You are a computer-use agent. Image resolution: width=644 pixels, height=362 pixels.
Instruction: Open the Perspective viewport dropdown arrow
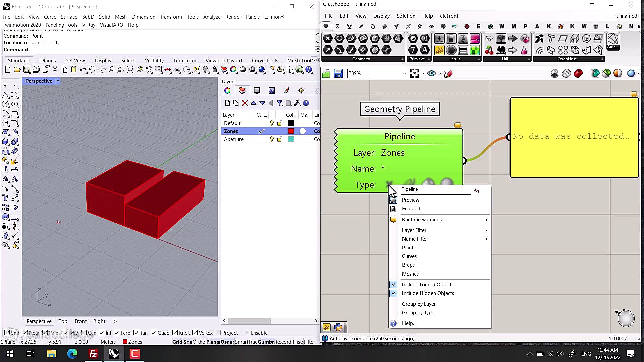coord(58,81)
